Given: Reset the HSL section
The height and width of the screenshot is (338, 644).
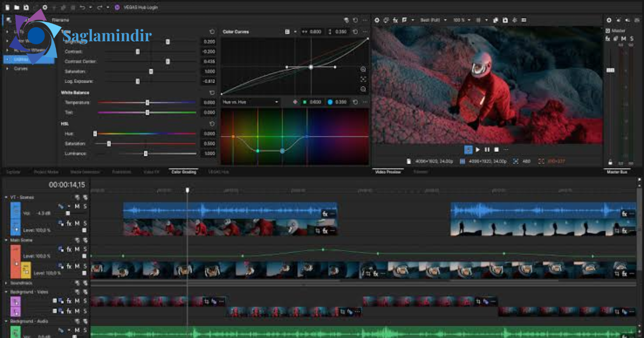Looking at the screenshot, I should coord(212,123).
